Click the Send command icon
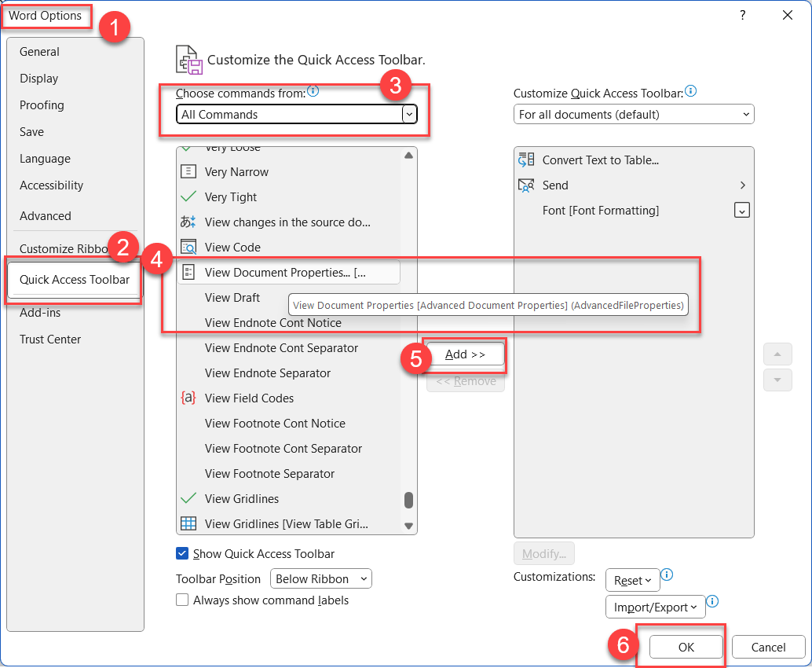Viewport: 812px width, 668px height. coord(526,185)
